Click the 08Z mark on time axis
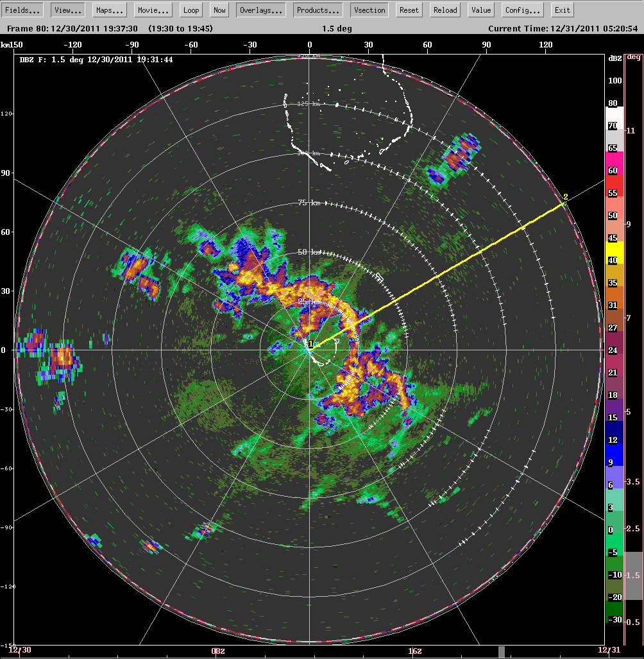 pyautogui.click(x=218, y=651)
